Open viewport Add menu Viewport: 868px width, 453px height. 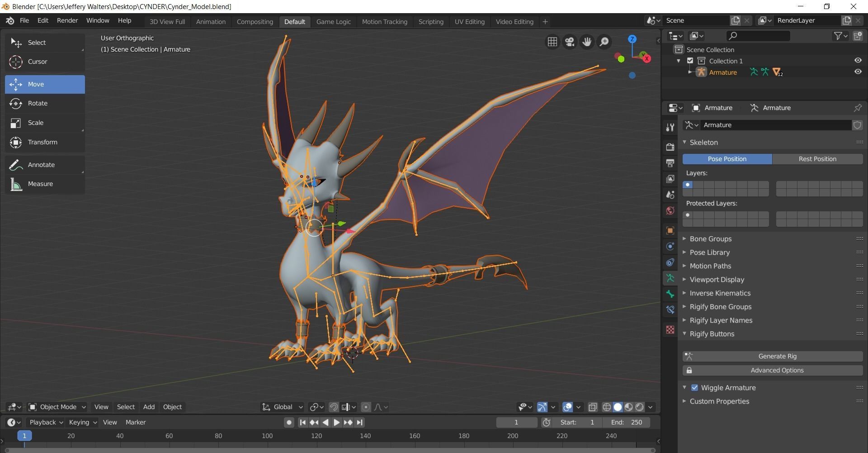[149, 407]
